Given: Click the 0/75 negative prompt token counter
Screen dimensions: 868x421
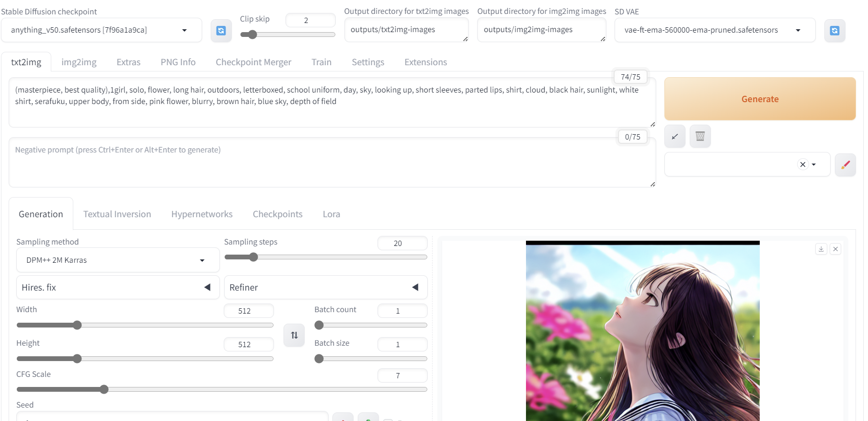Looking at the screenshot, I should 632,137.
